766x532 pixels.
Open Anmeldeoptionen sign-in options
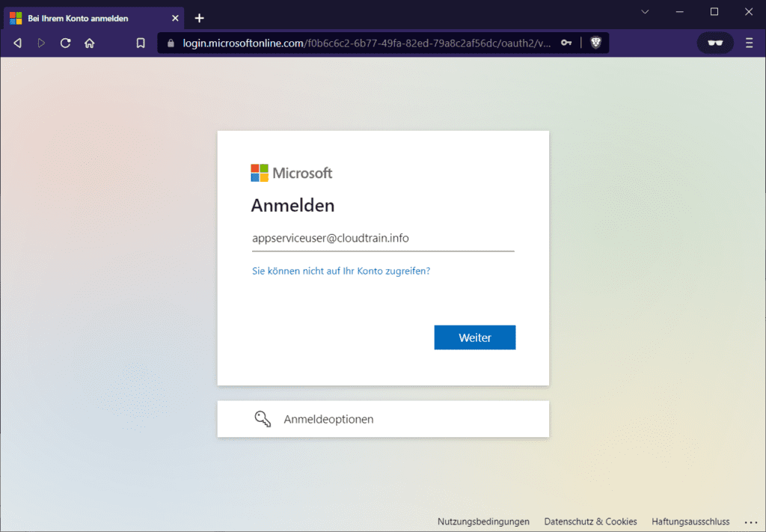383,419
